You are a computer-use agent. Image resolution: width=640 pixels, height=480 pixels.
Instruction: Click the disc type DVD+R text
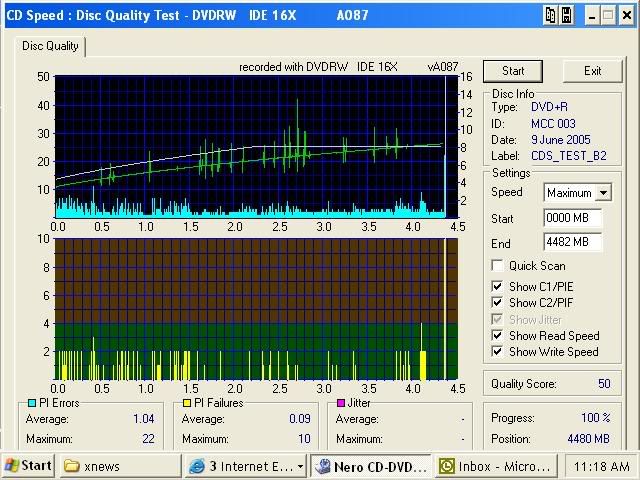click(x=549, y=107)
